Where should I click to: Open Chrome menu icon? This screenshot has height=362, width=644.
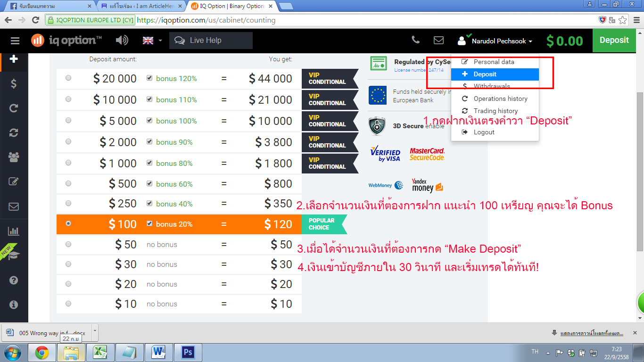[x=635, y=20]
